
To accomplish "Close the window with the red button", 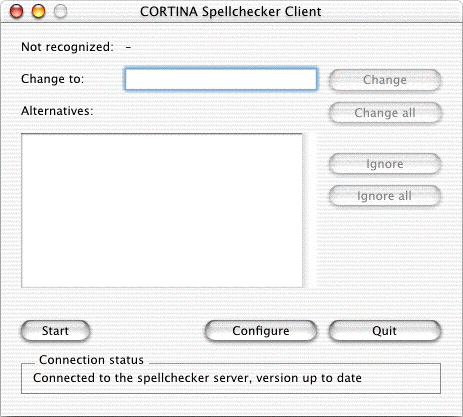I will point(16,11).
